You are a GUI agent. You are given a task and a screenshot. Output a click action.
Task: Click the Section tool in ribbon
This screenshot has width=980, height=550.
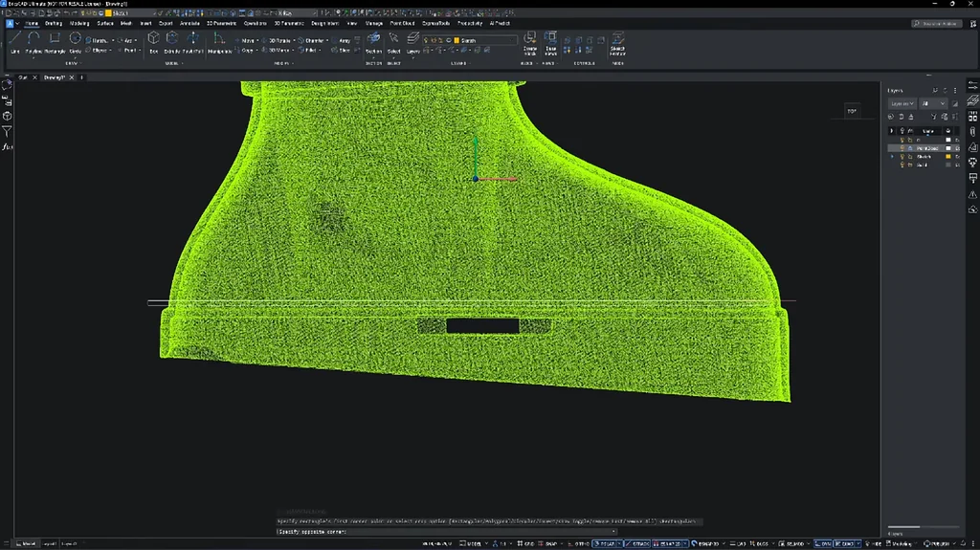click(x=373, y=43)
